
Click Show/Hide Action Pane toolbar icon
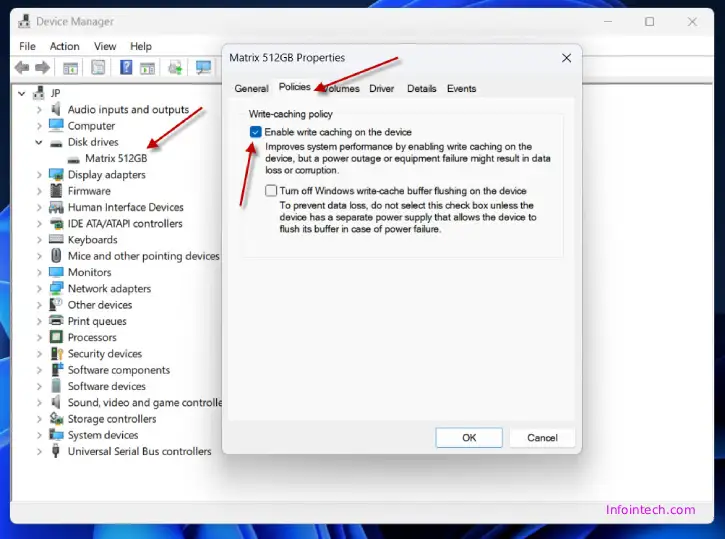click(147, 68)
